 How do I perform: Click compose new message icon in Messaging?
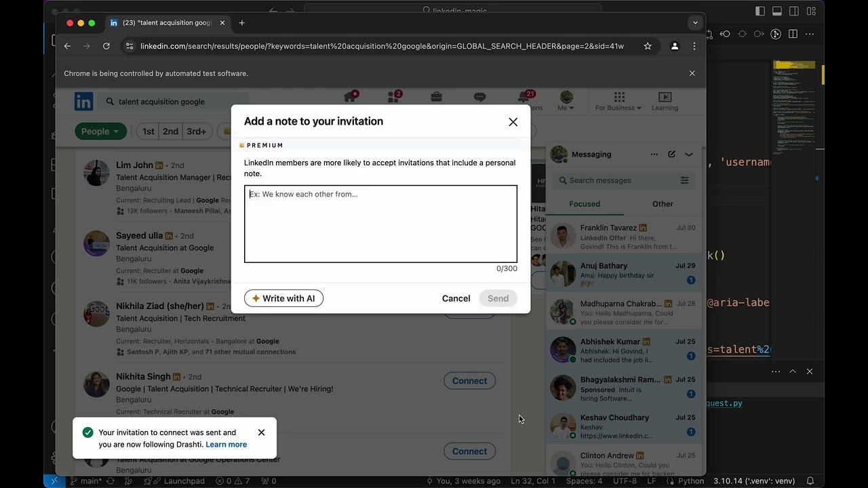click(x=671, y=154)
